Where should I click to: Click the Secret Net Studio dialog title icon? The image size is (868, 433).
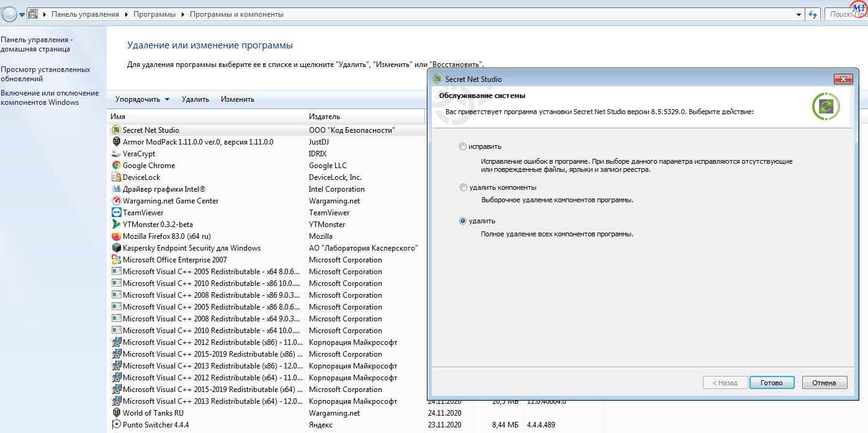pos(437,79)
